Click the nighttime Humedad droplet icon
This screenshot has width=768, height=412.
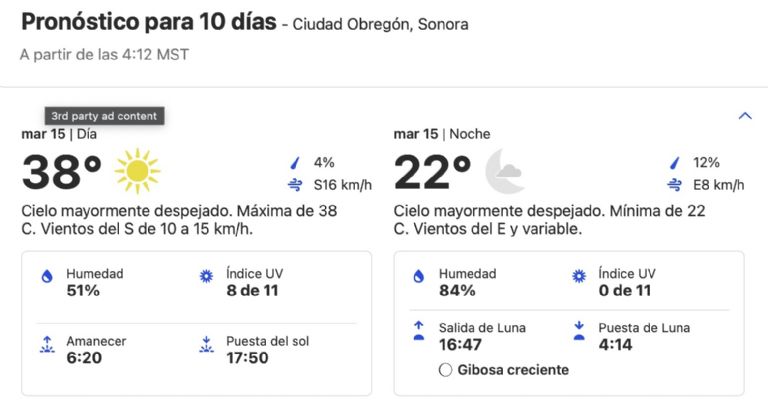[x=418, y=277]
